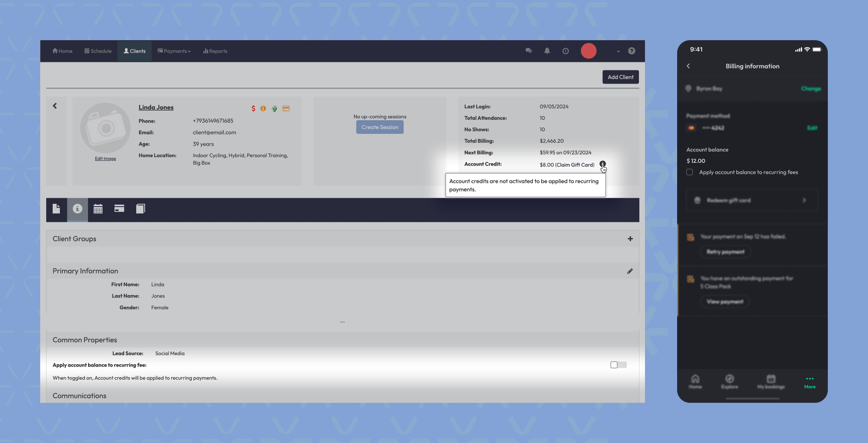
Task: Click the Create Session button
Action: (x=379, y=127)
